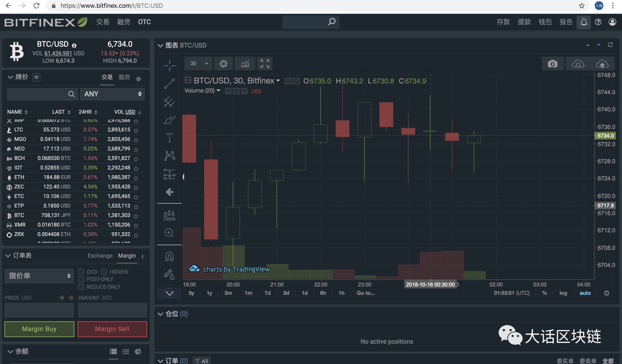Image resolution: width=622 pixels, height=364 pixels.
Task: Select the crosshair cursor tool
Action: coord(170,65)
